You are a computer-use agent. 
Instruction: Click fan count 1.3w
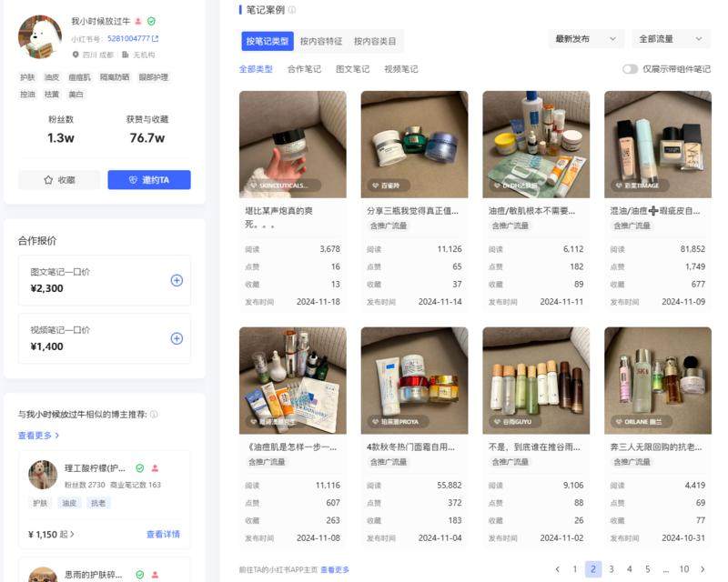click(61, 138)
